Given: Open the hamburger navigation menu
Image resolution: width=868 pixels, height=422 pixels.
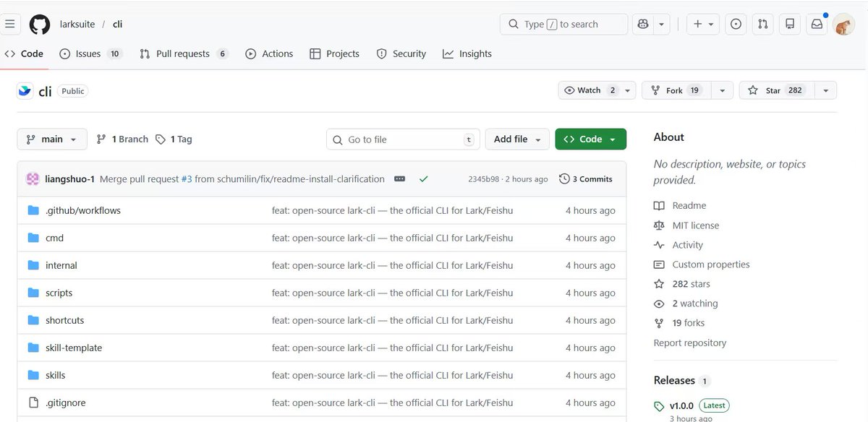Looking at the screenshot, I should 9,24.
